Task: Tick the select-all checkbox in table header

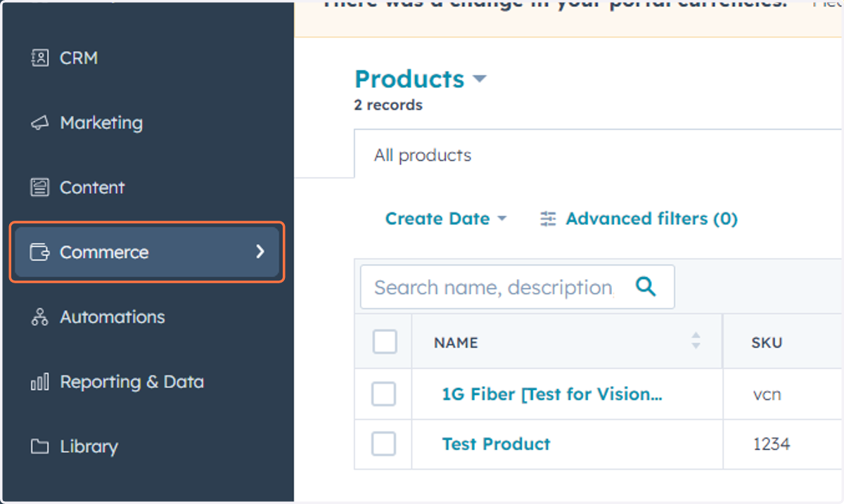Action: pyautogui.click(x=385, y=342)
